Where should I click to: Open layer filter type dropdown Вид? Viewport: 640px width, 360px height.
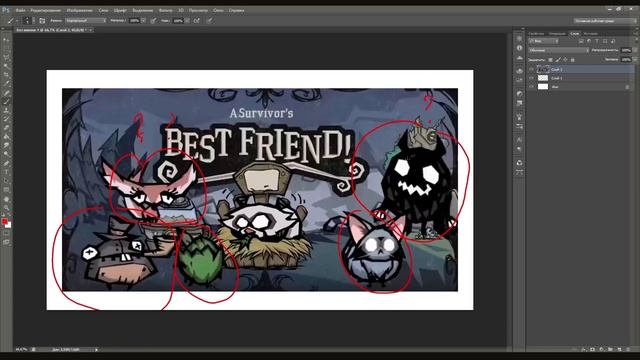(543, 41)
